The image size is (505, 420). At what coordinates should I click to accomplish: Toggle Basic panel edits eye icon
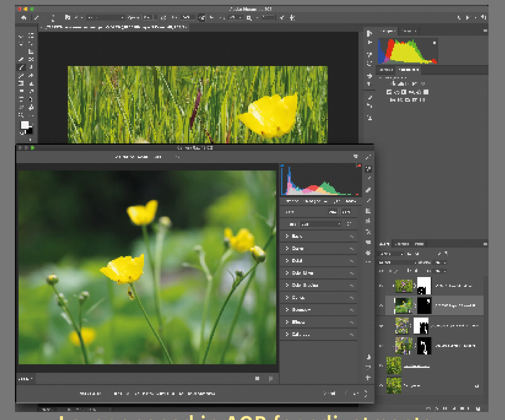click(x=352, y=236)
